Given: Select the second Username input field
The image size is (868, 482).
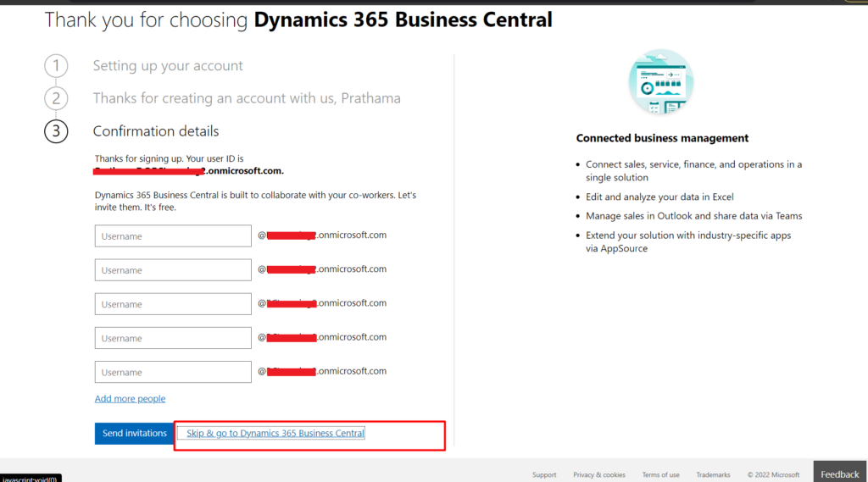Looking at the screenshot, I should coord(173,270).
